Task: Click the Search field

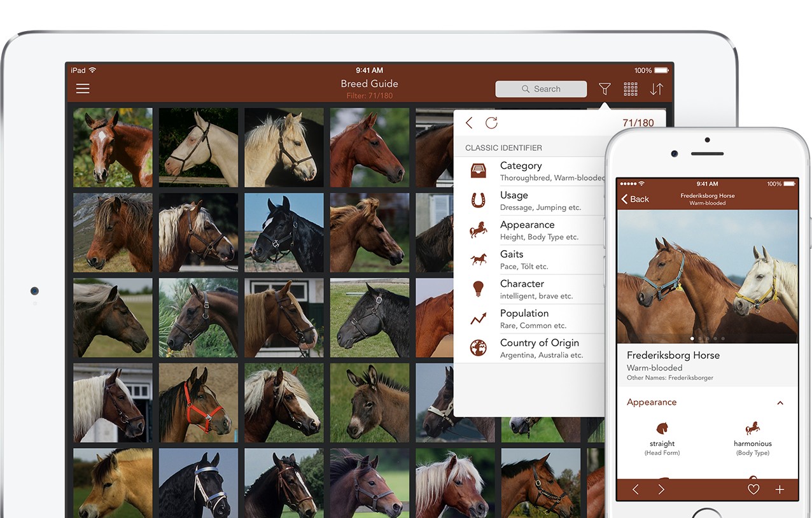Action: coord(541,89)
